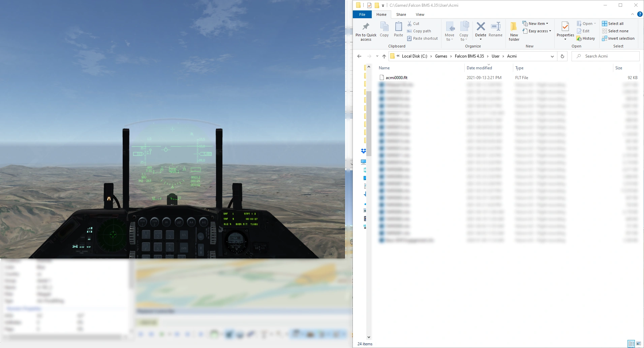Switch to the View ribbon tab
This screenshot has width=644, height=348.
coord(420,14)
